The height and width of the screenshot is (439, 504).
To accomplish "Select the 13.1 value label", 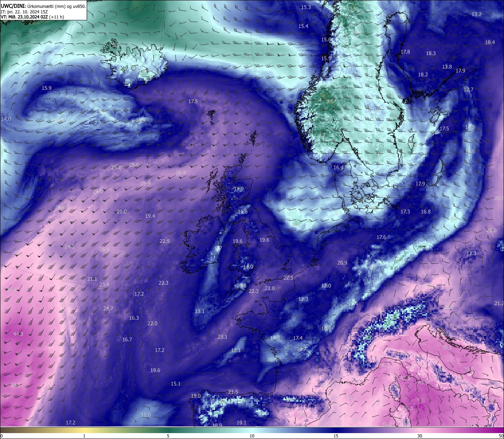I will pos(200,311).
